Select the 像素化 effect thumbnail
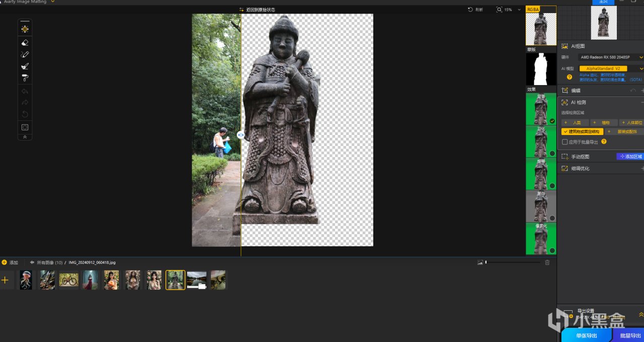The height and width of the screenshot is (342, 644). pyautogui.click(x=541, y=239)
